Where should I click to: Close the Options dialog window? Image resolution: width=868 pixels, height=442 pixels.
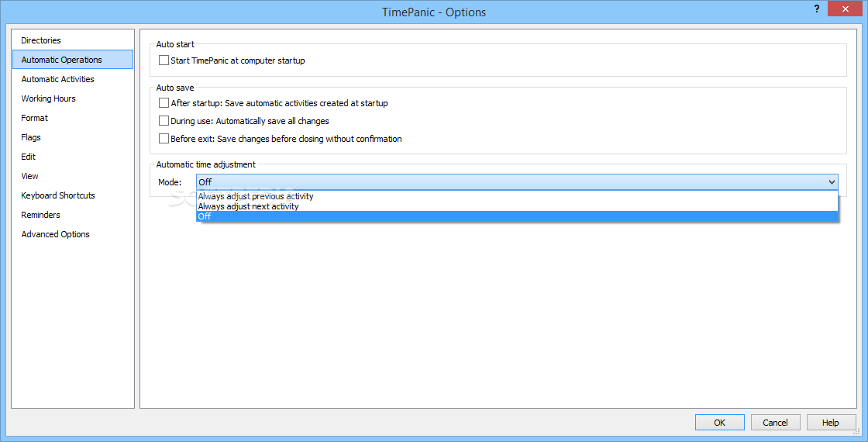pyautogui.click(x=846, y=9)
